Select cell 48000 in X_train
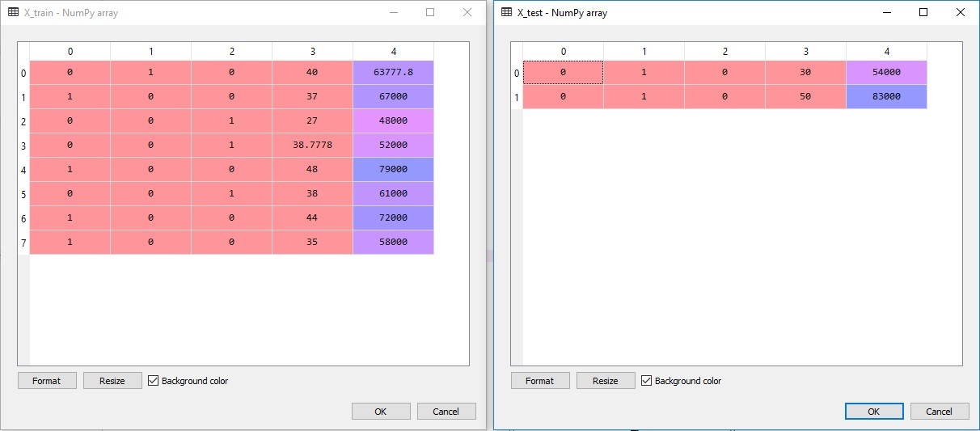The image size is (980, 431). 393,120
